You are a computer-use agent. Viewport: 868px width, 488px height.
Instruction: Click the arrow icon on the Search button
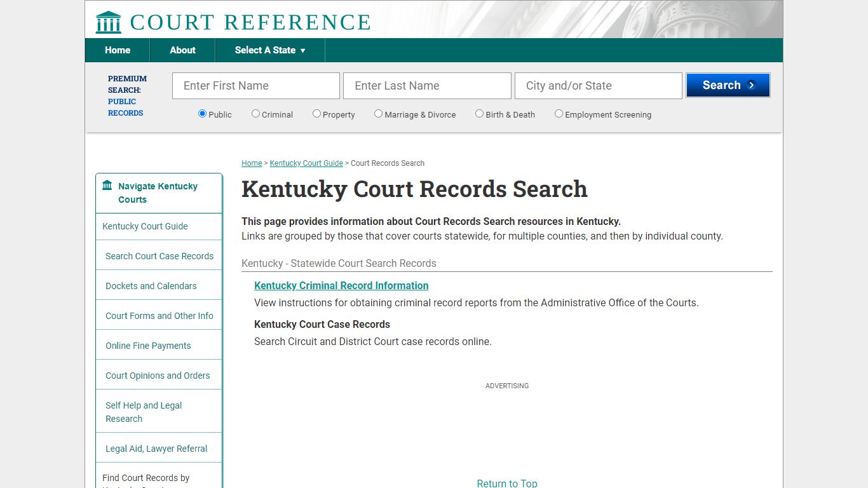click(752, 85)
